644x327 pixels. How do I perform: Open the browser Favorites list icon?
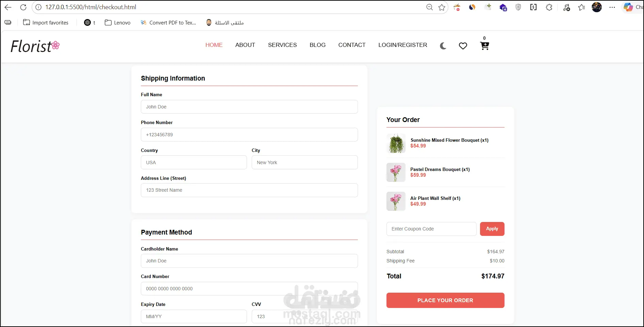click(581, 7)
